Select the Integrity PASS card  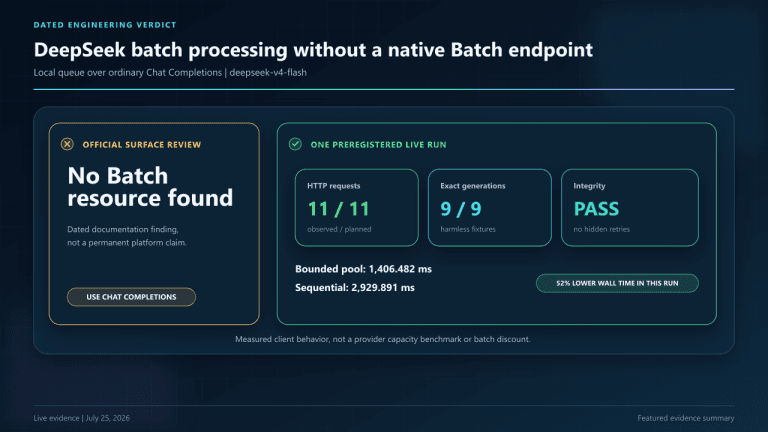(x=630, y=208)
